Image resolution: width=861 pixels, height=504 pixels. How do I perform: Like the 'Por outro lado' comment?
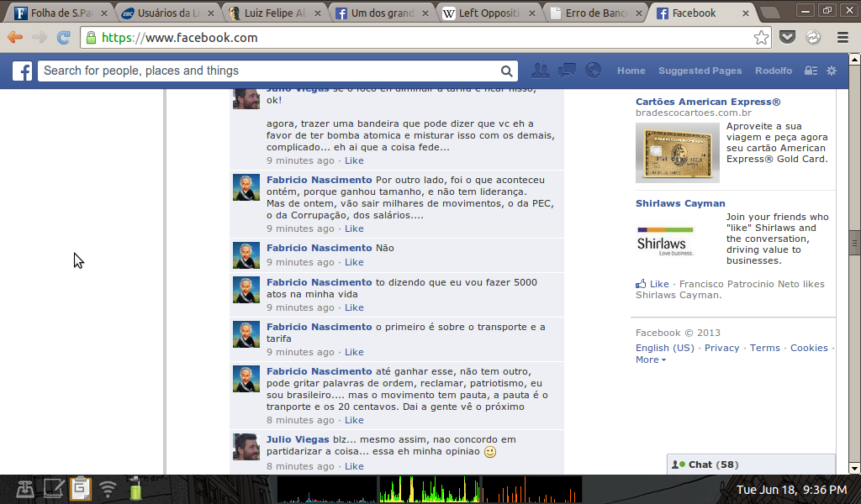coord(354,228)
